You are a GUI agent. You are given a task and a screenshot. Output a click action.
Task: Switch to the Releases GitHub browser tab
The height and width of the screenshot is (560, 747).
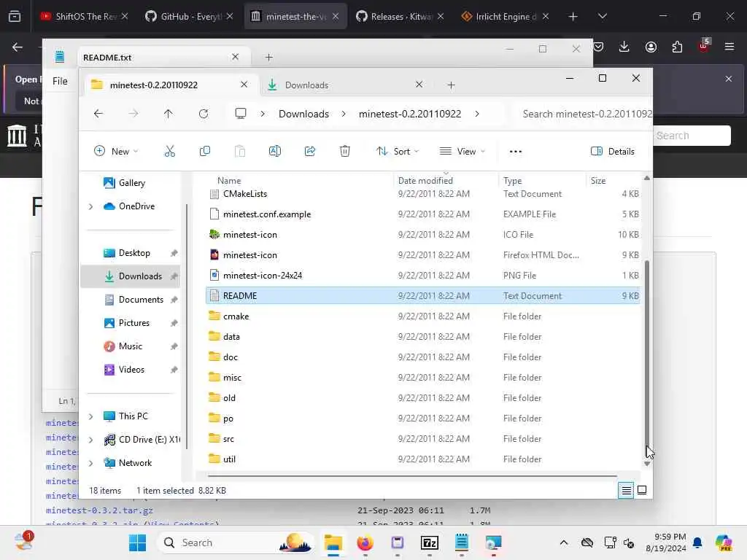click(x=400, y=16)
